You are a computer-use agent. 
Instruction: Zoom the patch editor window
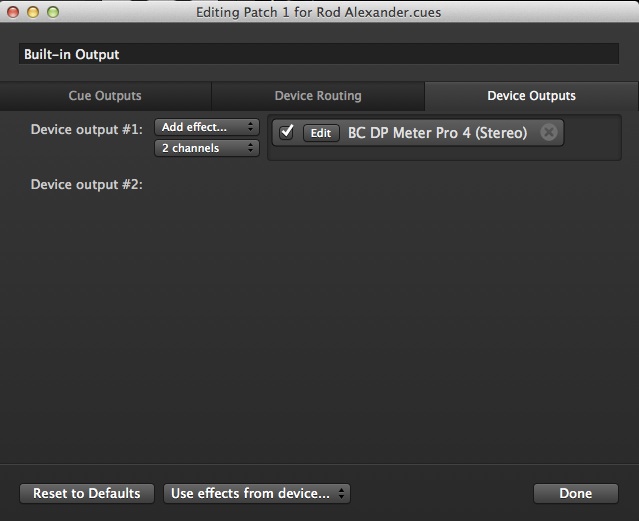52,12
